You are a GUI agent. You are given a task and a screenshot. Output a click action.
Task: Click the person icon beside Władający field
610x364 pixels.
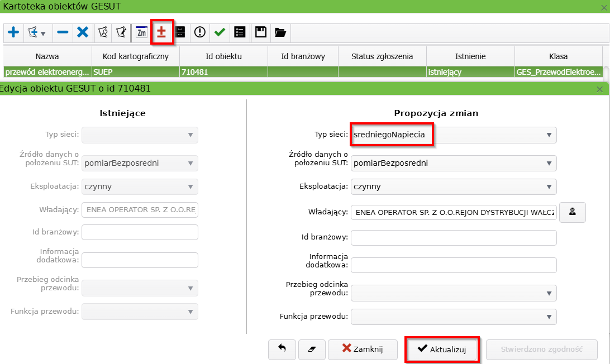572,212
